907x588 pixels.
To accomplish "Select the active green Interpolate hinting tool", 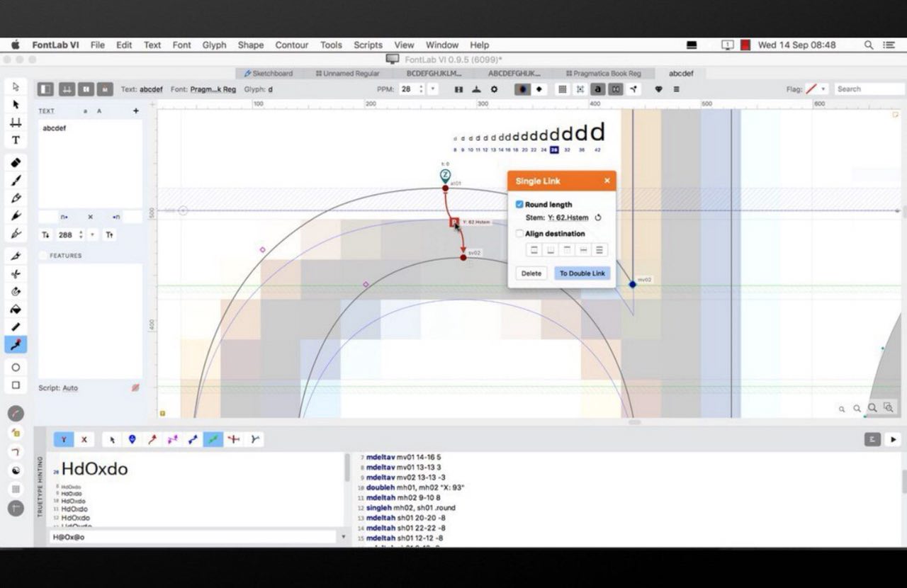I will click(213, 440).
